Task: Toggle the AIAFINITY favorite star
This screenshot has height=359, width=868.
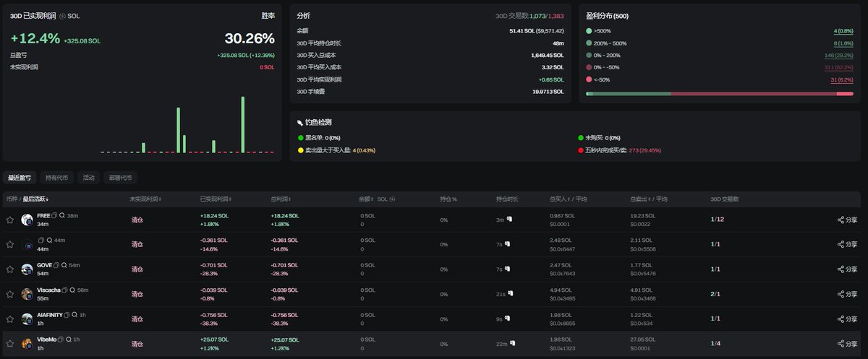Action: click(x=11, y=319)
